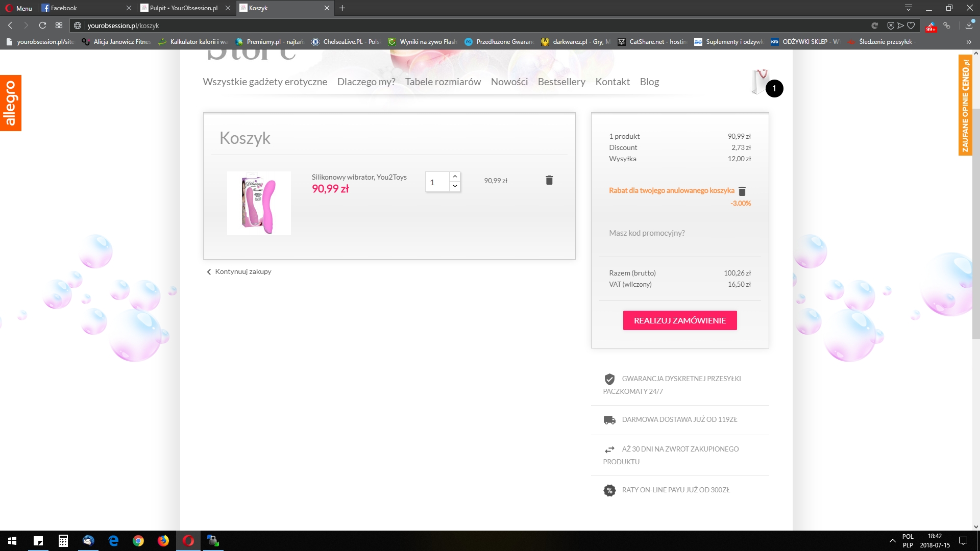This screenshot has width=980, height=551.
Task: Open Opera speed dial grid icon
Action: (x=59, y=26)
